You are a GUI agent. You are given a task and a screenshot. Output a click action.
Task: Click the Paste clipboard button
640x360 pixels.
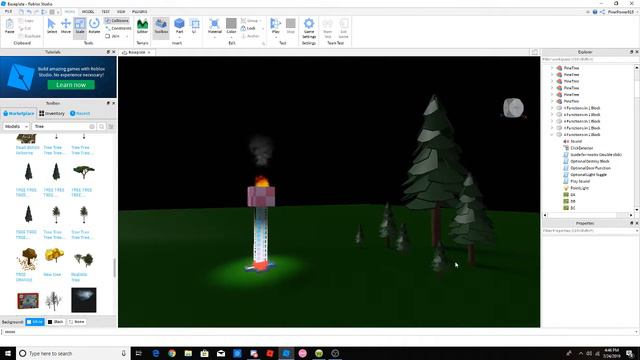(10, 26)
